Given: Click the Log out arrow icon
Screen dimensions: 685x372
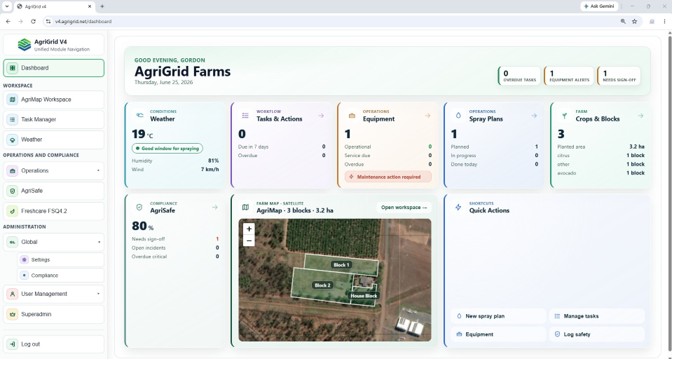Looking at the screenshot, I should click(x=12, y=344).
